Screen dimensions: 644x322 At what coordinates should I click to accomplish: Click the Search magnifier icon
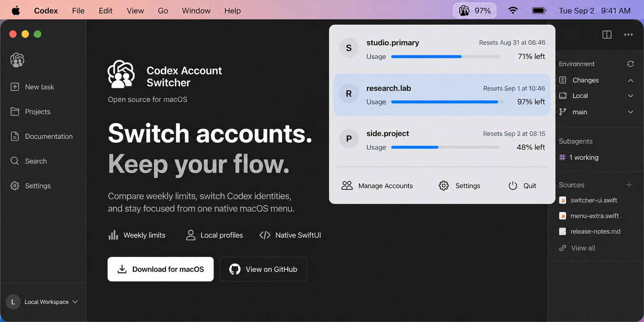pos(15,161)
